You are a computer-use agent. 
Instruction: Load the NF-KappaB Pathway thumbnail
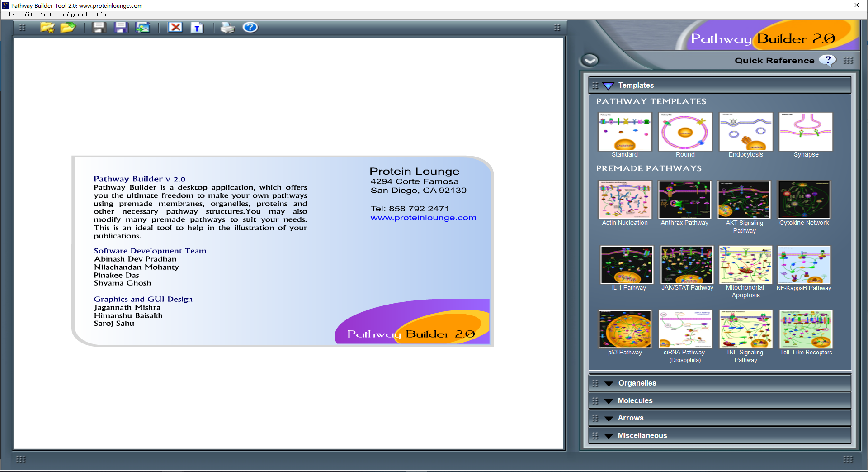[x=804, y=265]
